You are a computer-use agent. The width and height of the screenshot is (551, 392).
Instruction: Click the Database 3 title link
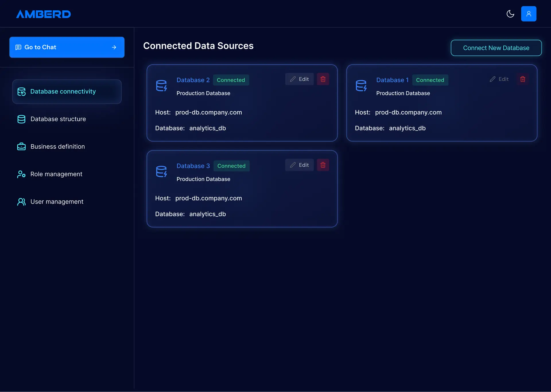[193, 166]
